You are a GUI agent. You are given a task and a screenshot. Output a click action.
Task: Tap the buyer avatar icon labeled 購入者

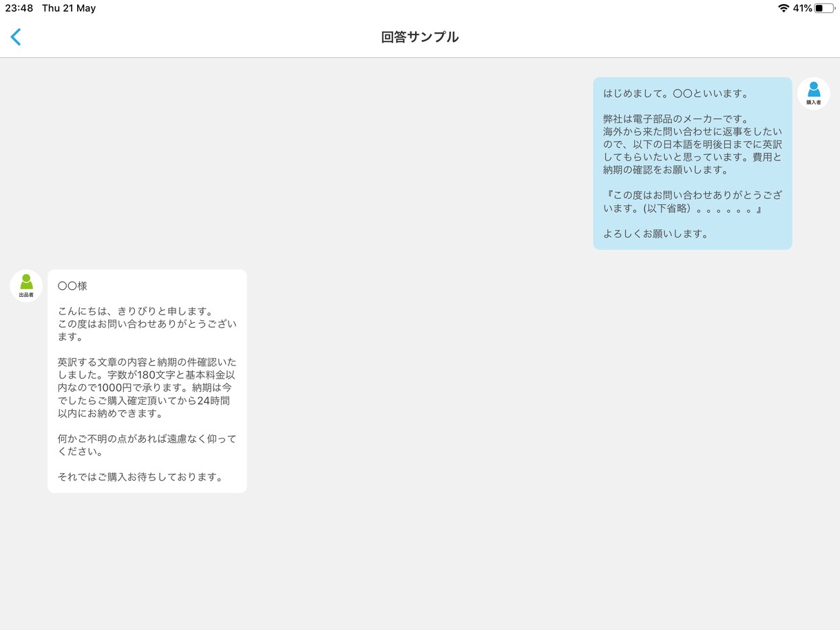tap(814, 94)
